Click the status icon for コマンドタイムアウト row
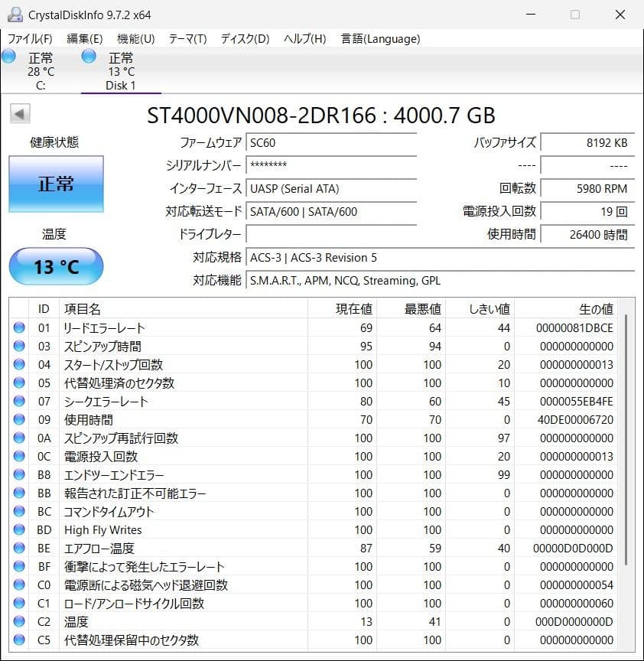 pyautogui.click(x=18, y=511)
